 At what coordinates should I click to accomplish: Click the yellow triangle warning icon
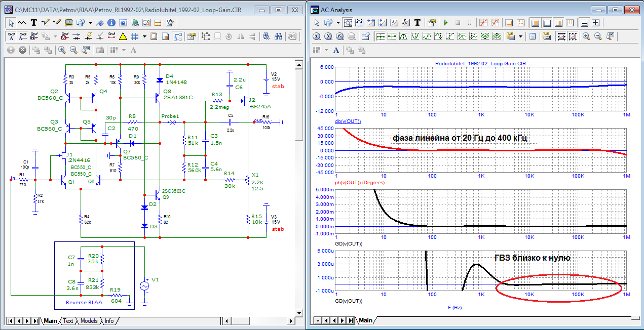[123, 36]
